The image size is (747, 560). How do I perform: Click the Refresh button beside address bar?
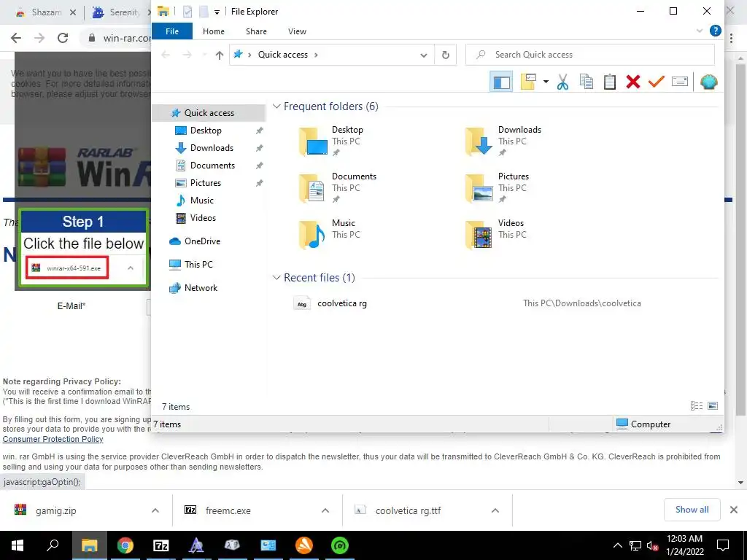tap(446, 55)
